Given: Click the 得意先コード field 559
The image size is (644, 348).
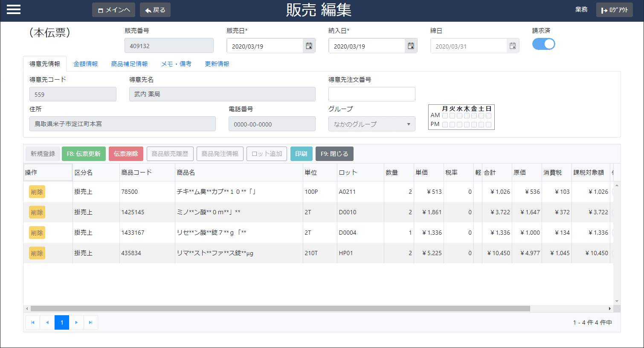Looking at the screenshot, I should click(x=73, y=94).
